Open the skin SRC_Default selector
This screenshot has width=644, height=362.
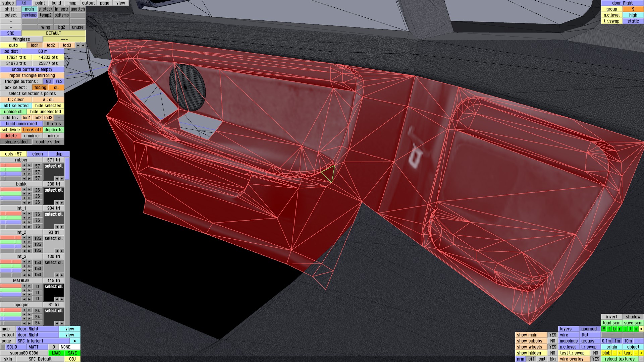40,359
